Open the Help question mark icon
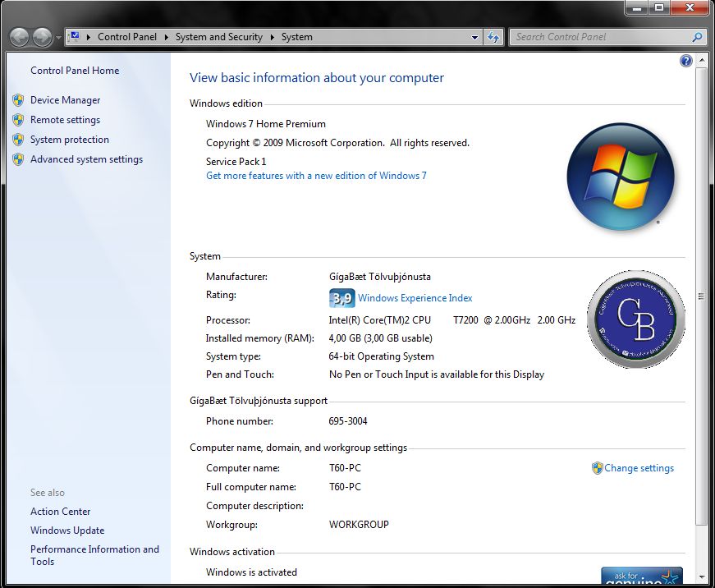715x588 pixels. click(x=686, y=61)
